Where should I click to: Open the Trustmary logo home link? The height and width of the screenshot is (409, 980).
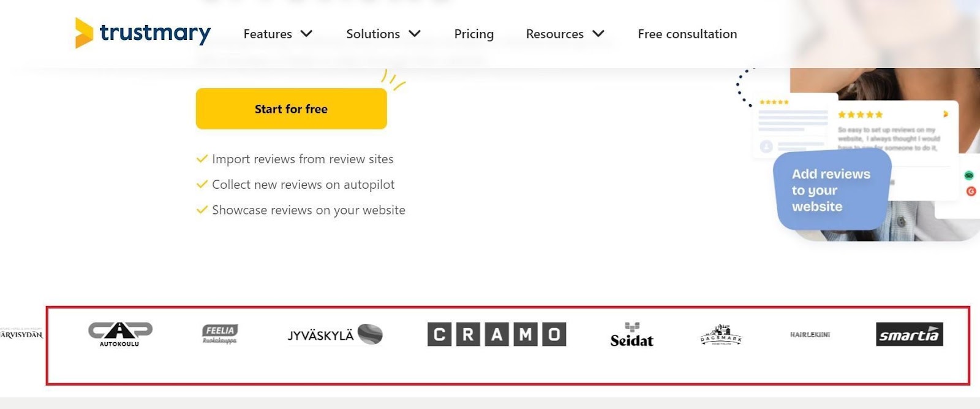click(x=143, y=32)
